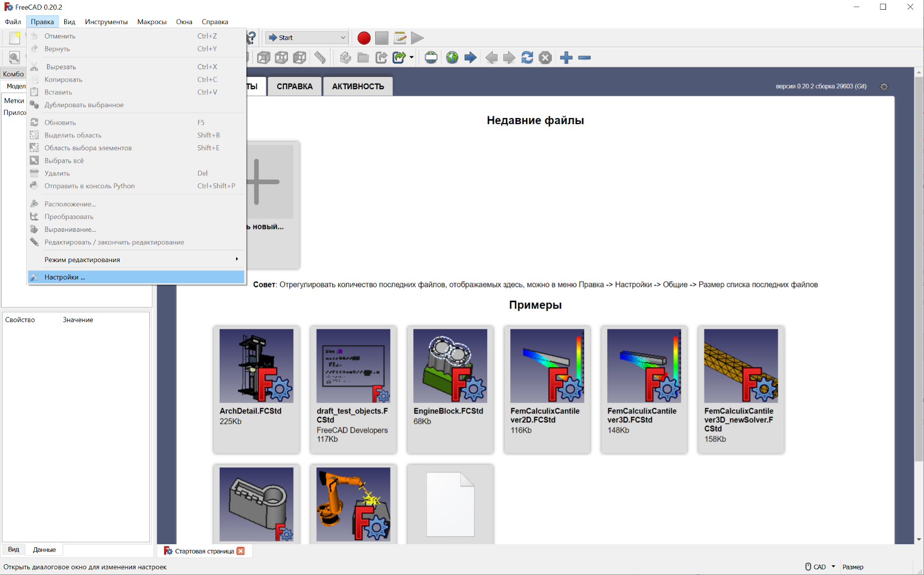Switch to the СПРАВКА tab

click(x=295, y=86)
